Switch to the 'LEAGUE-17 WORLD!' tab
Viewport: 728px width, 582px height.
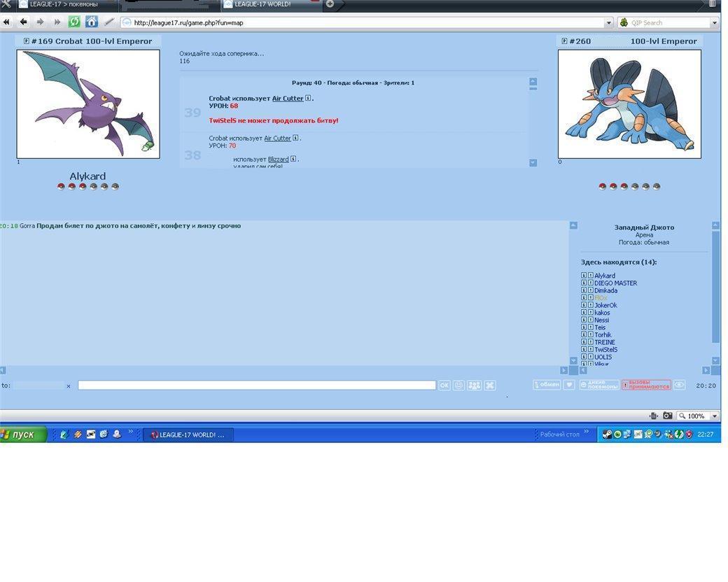point(272,4)
